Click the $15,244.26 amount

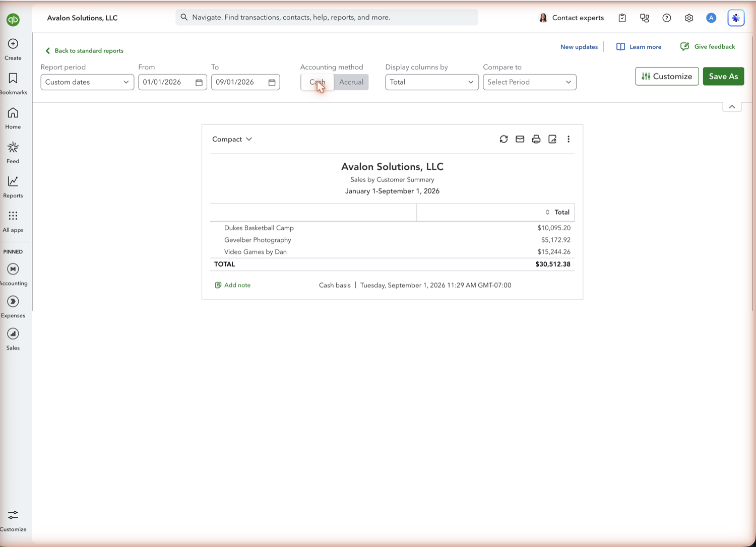coord(554,252)
